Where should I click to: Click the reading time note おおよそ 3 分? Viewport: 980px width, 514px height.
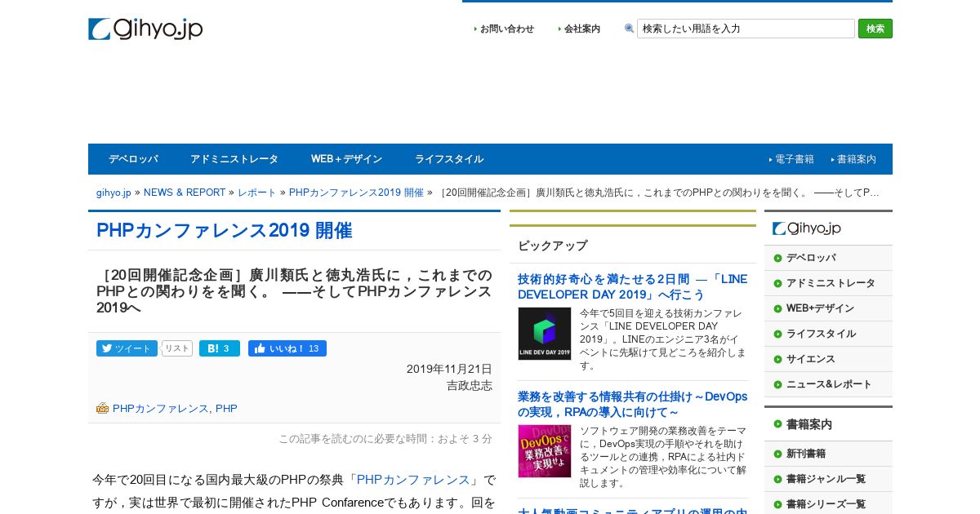point(465,439)
